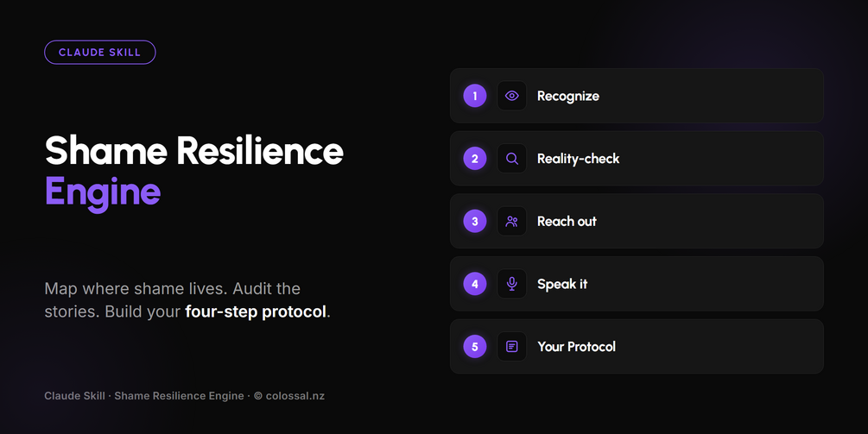Click the bold four-step protocol text
The width and height of the screenshot is (868, 434).
click(256, 311)
